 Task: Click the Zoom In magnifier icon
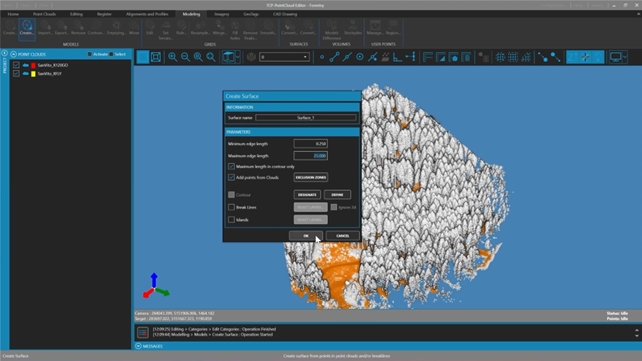click(173, 57)
